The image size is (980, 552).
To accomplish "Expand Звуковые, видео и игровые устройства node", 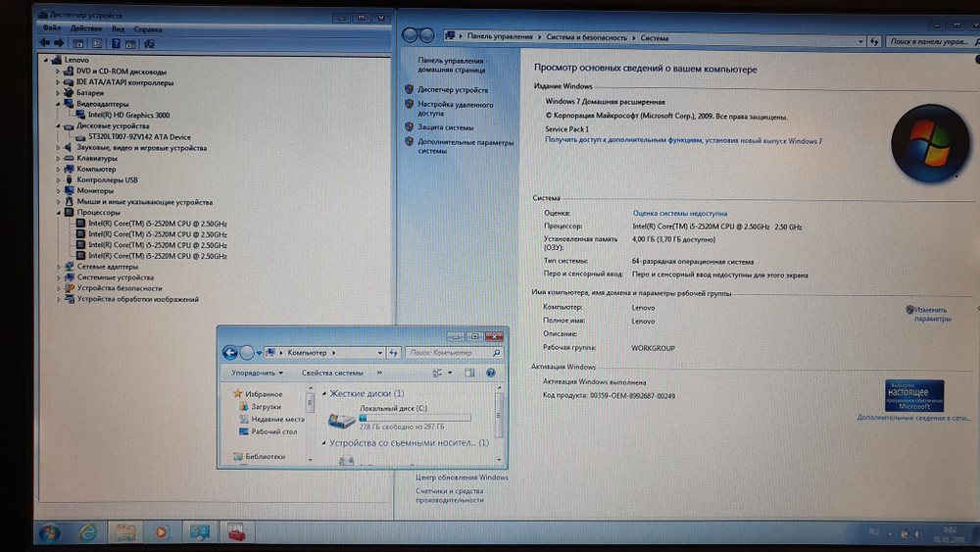I will 58,147.
